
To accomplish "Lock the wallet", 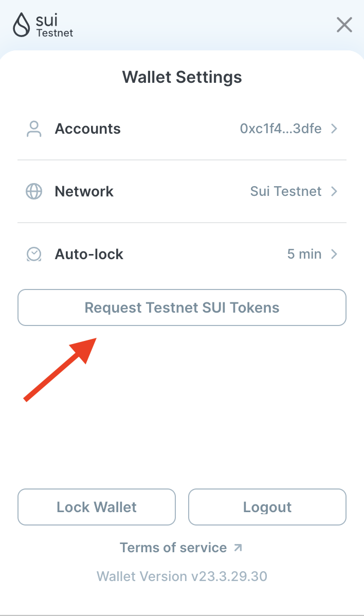I will pyautogui.click(x=96, y=507).
